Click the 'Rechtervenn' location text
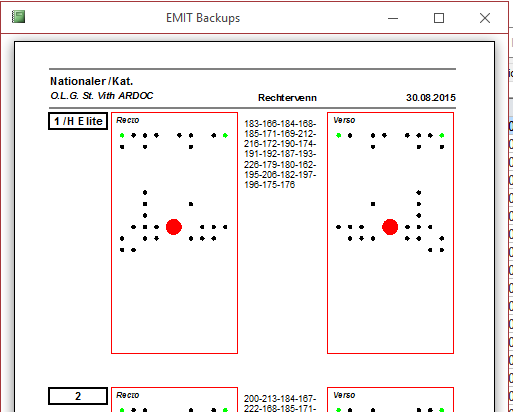 [x=287, y=98]
